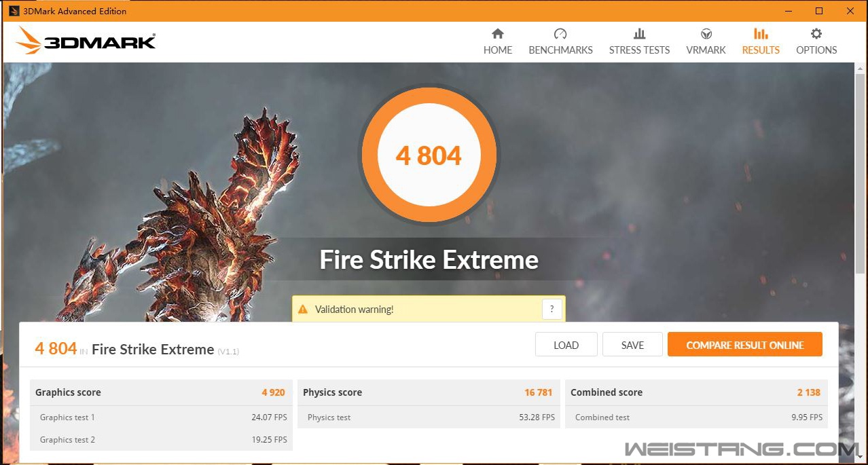868x465 pixels.
Task: Open the VRMark tab
Action: [706, 42]
